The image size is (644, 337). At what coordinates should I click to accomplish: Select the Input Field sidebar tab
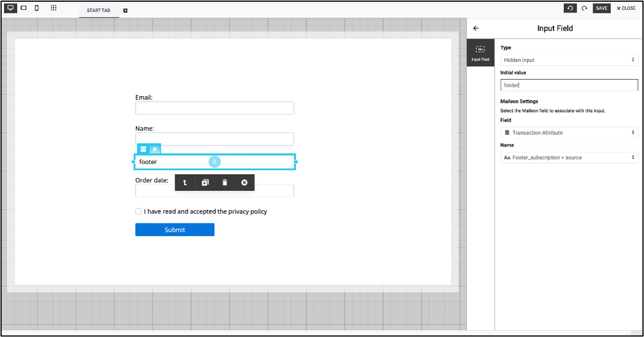point(480,53)
